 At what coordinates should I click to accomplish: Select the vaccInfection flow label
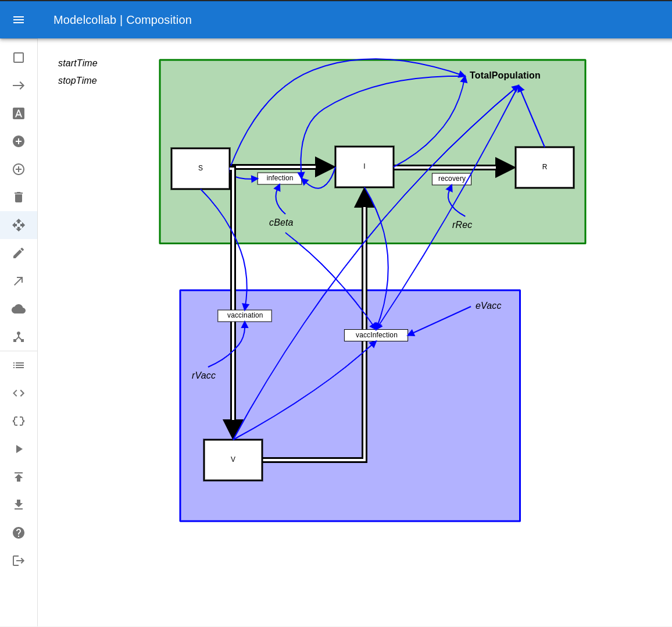(x=376, y=335)
